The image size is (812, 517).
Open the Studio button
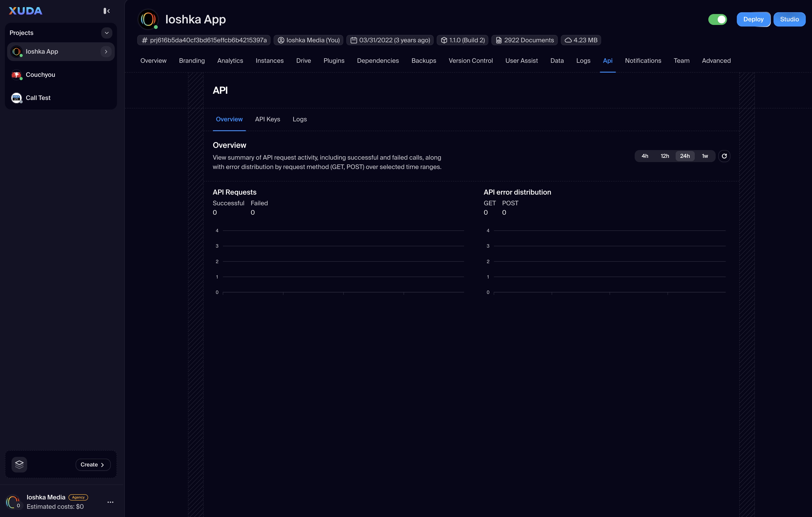pyautogui.click(x=789, y=20)
